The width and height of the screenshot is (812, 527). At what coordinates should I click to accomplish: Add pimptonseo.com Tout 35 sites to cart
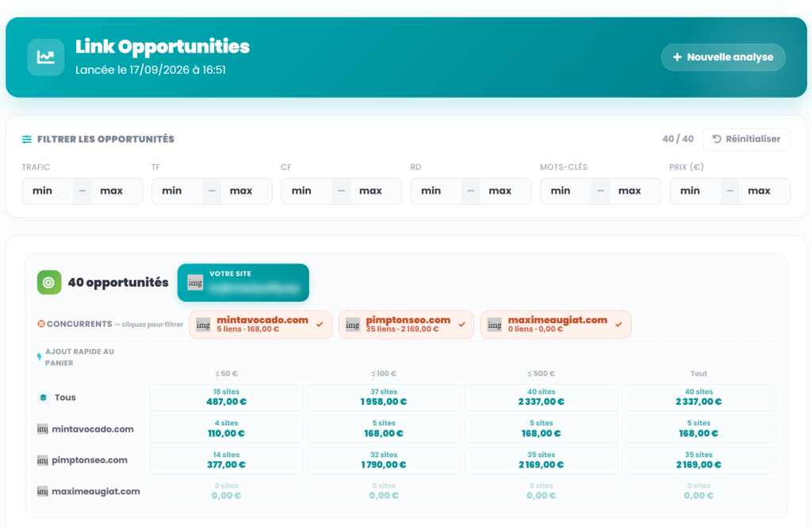tap(699, 460)
